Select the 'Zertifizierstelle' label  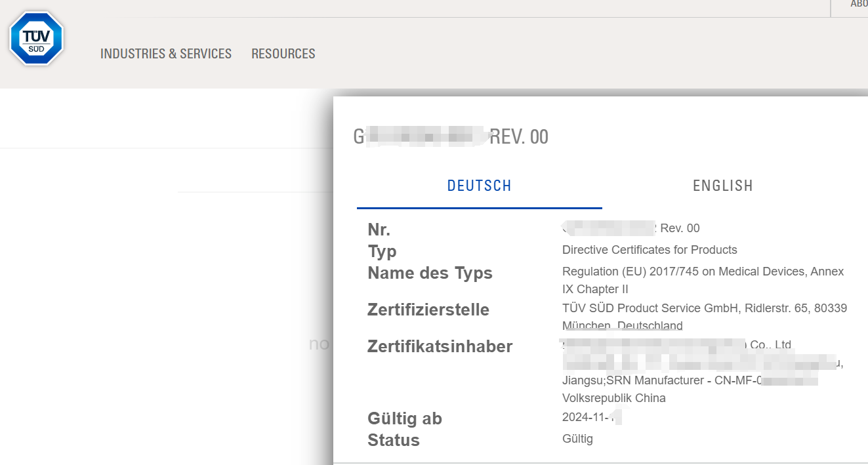[x=428, y=310]
